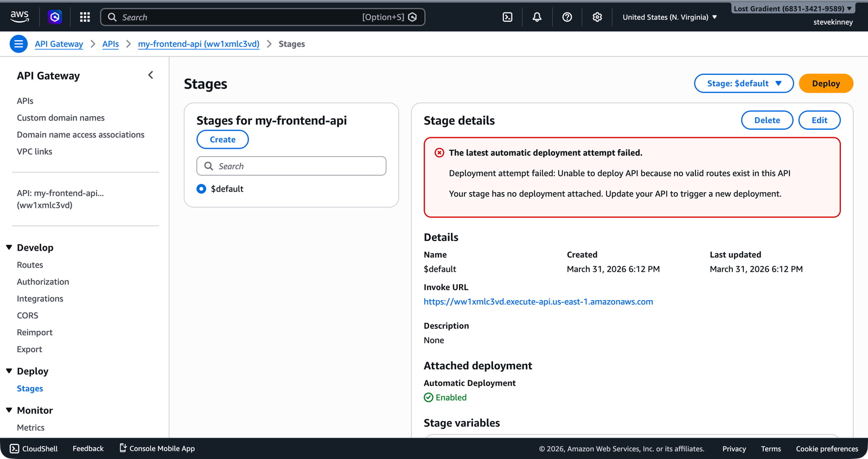
Task: Collapse the Deploy section triangle
Action: click(x=9, y=371)
